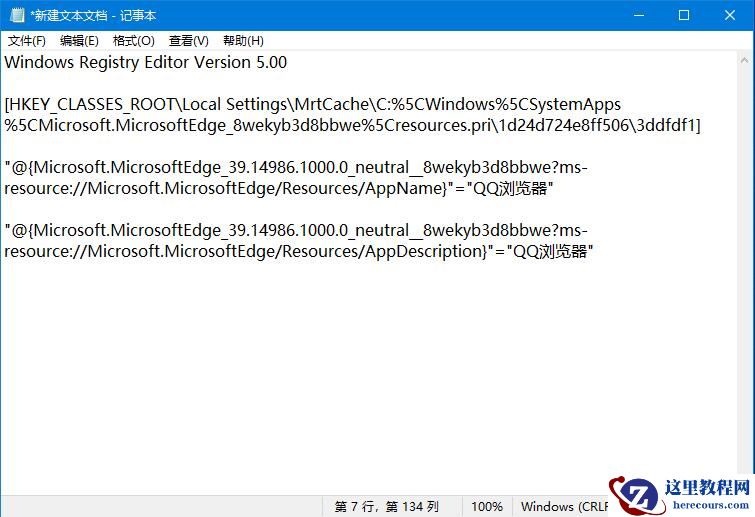
Task: Click the Notepad icon in title bar
Action: pos(17,15)
